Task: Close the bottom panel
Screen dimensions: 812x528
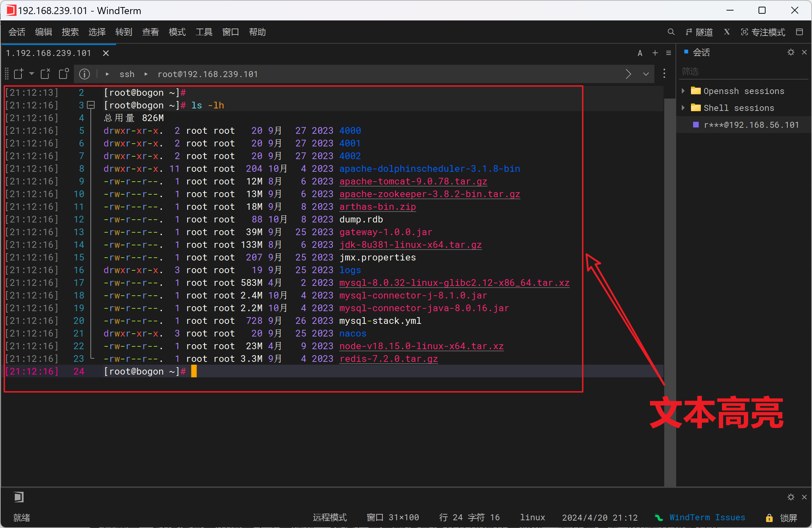Action: (804, 497)
